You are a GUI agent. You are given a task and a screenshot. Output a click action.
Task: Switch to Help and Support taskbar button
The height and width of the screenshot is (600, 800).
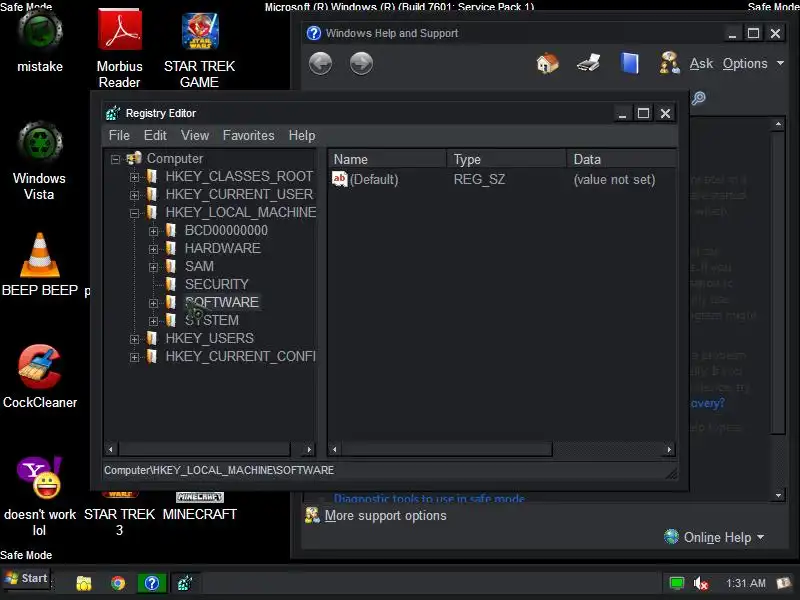click(152, 583)
